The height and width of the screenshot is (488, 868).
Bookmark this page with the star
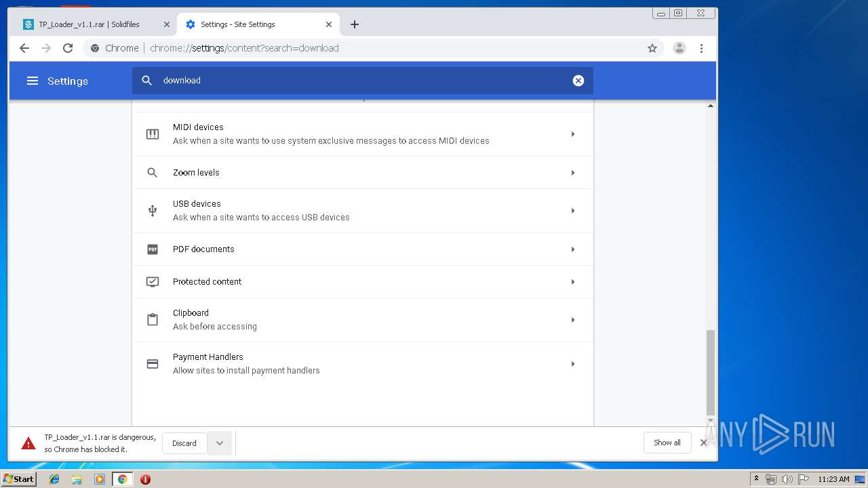pyautogui.click(x=652, y=48)
